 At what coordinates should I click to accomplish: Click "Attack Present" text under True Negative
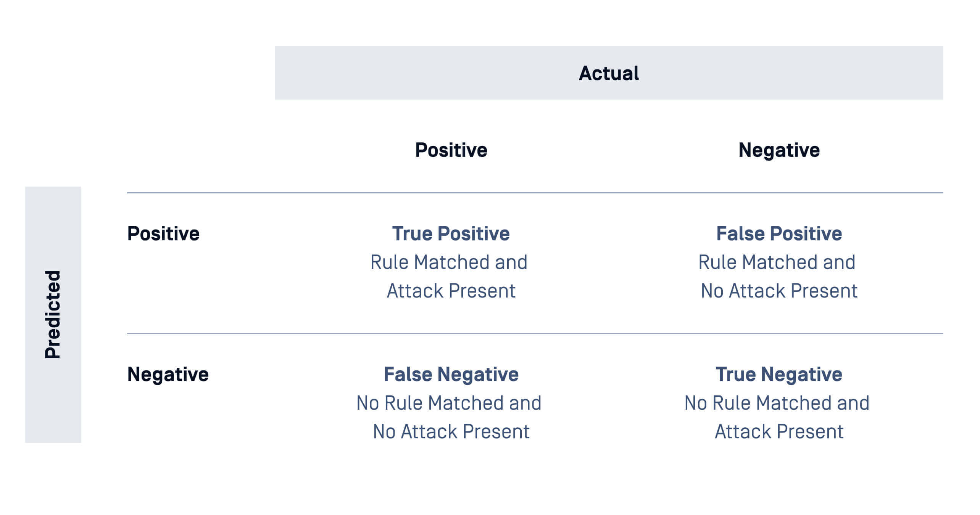[x=779, y=432]
